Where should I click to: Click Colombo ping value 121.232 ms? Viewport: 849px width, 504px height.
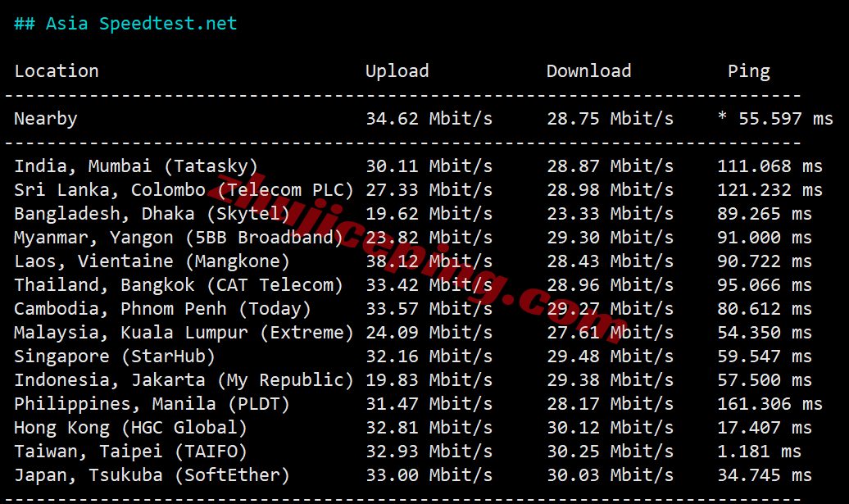tap(770, 190)
